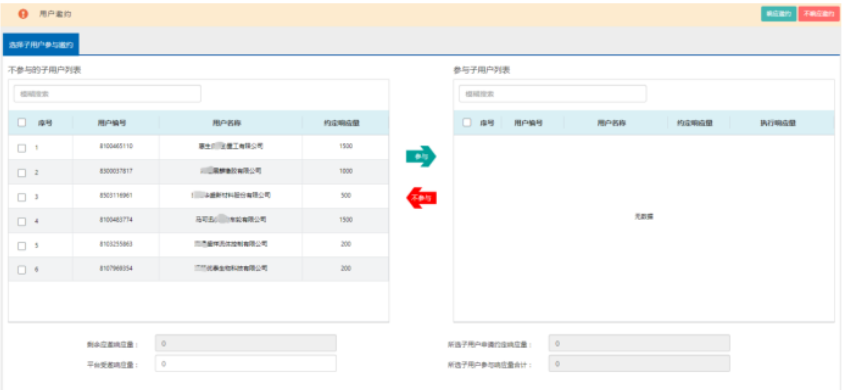Check the select-all box in left table header
The width and height of the screenshot is (843, 390).
22,123
